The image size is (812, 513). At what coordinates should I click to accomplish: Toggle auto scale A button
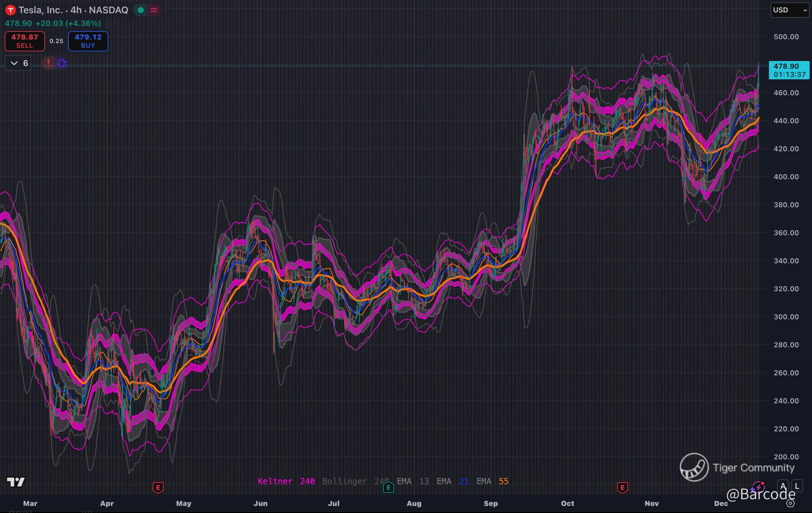pos(783,486)
